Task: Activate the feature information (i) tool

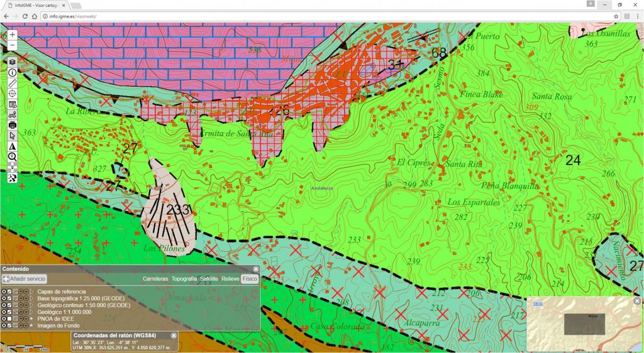Action: (13, 73)
